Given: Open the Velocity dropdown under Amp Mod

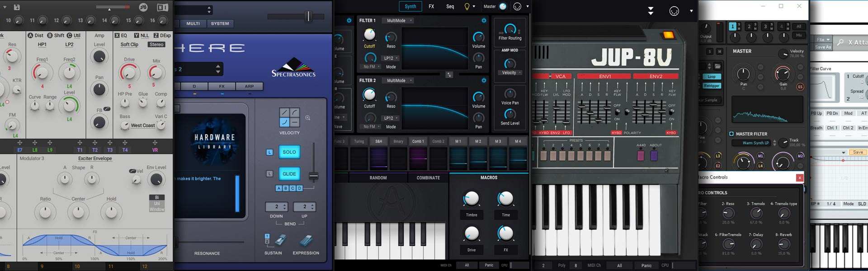Looking at the screenshot, I should [x=511, y=73].
